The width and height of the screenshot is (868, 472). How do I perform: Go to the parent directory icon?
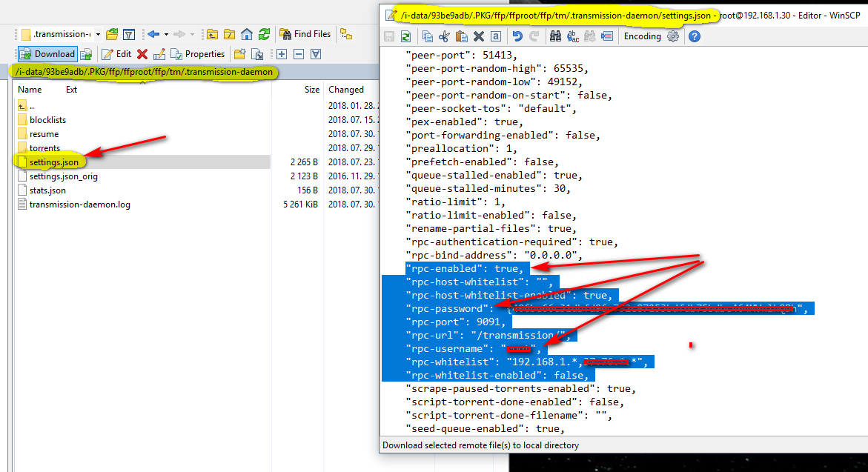click(213, 34)
